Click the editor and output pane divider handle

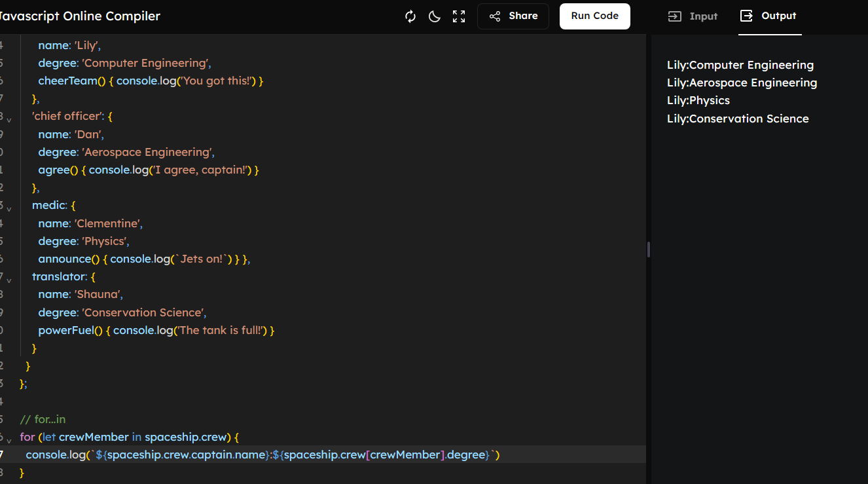648,250
